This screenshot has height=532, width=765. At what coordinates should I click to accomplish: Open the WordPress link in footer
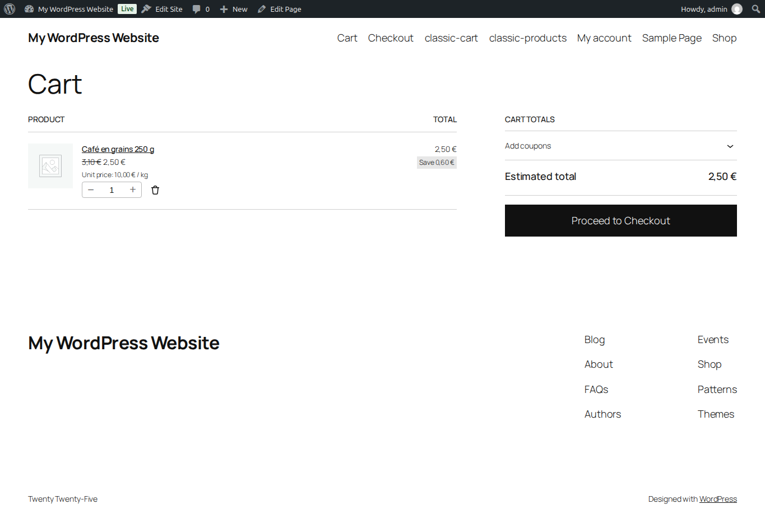[x=718, y=499]
